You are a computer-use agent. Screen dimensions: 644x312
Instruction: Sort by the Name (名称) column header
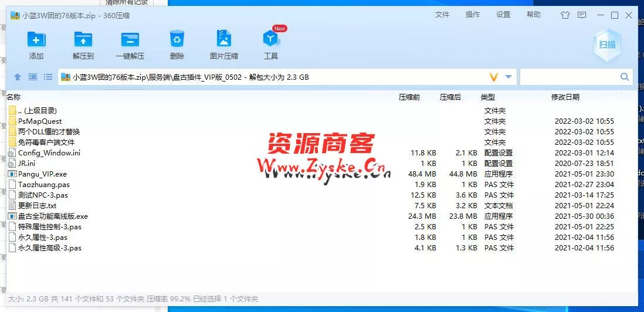[13, 97]
